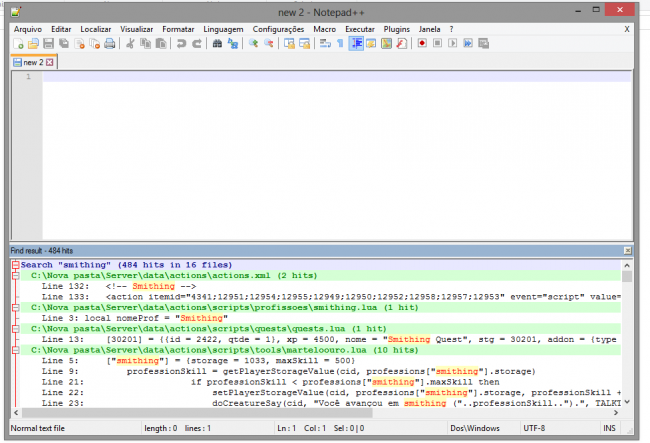The image size is (650, 443).
Task: Open the Formatar menu
Action: 178,29
